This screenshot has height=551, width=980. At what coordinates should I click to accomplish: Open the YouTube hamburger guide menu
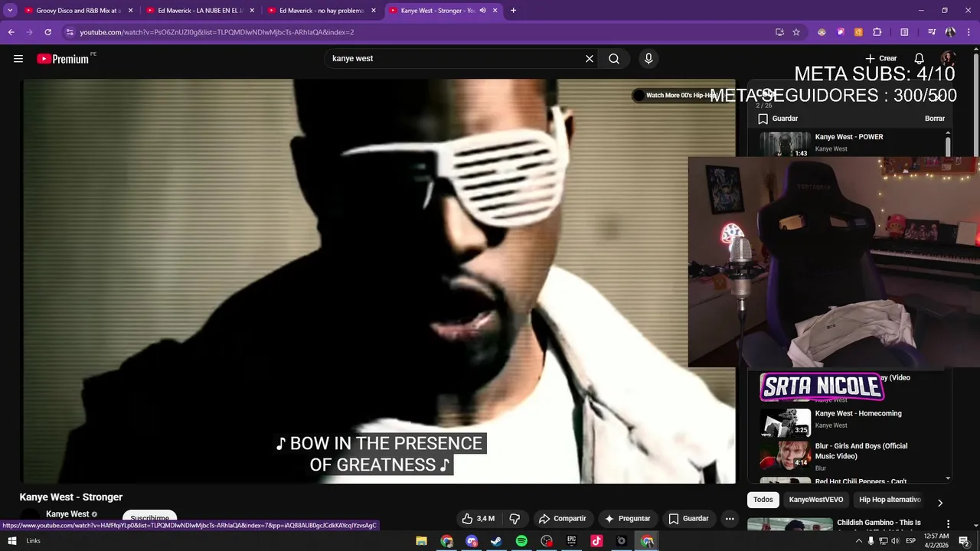point(18,59)
